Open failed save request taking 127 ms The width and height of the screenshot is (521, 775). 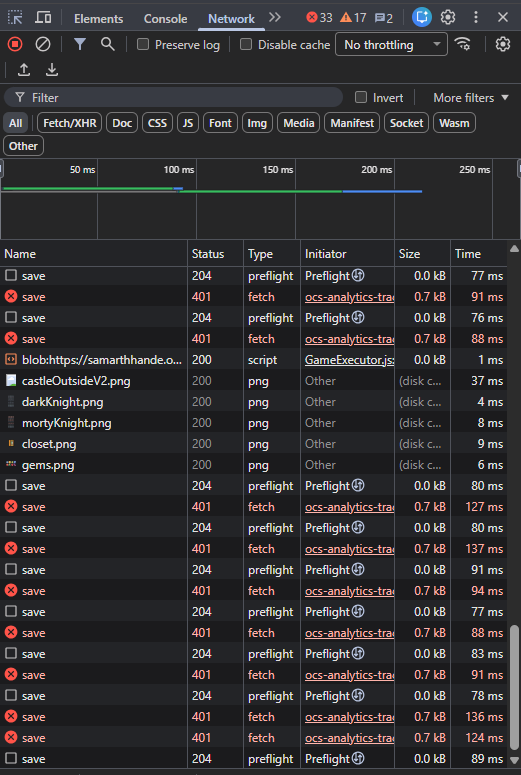click(253, 507)
